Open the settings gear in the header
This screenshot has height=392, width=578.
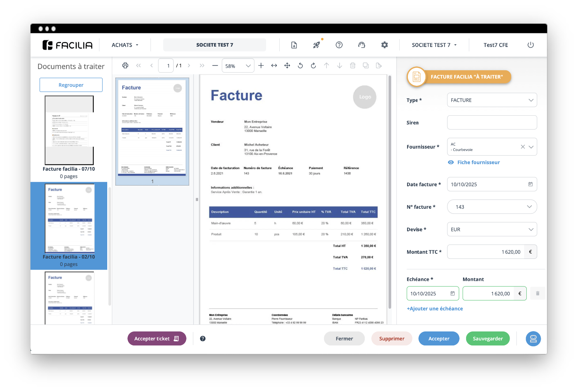pyautogui.click(x=385, y=45)
